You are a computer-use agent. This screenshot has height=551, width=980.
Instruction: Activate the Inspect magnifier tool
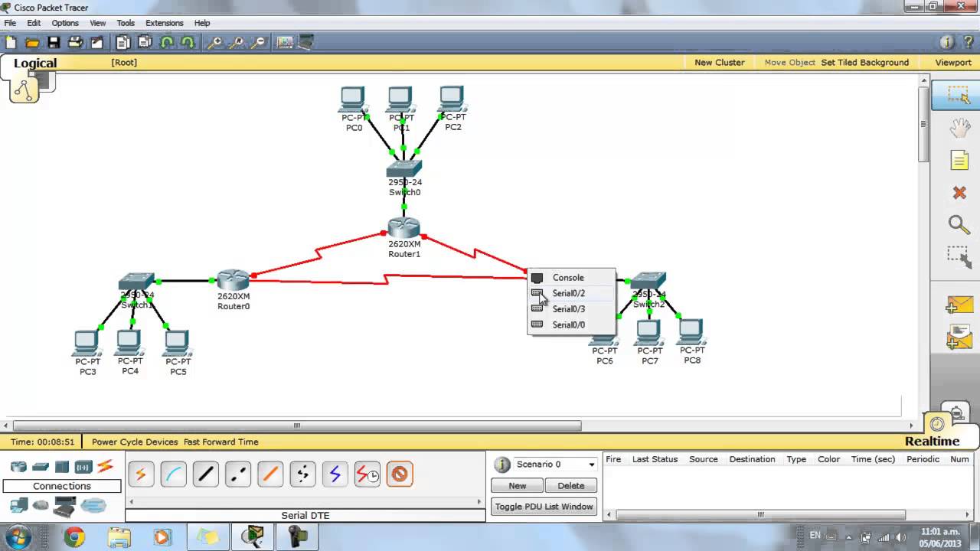click(959, 224)
